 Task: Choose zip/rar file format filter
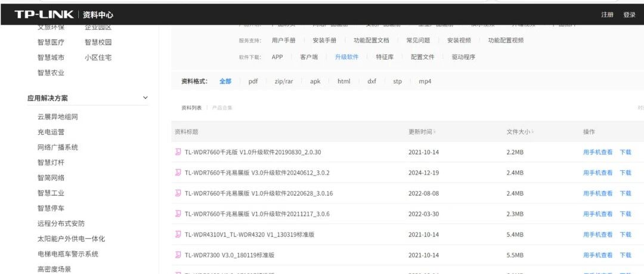tap(284, 81)
